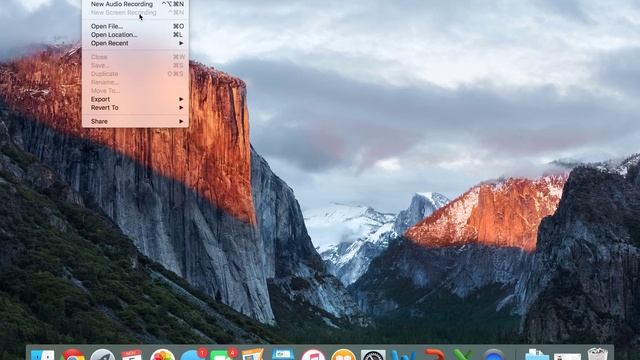This screenshot has height=360, width=640.
Task: Open Photos app in the Dock
Action: tap(162, 355)
